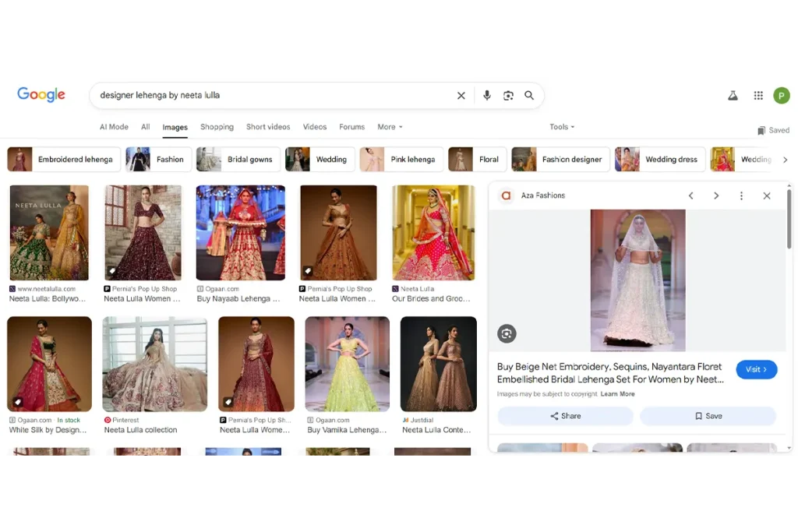Open Our Brides and Grooms thumbnail
Viewport: 798px width, 532px height.
coord(433,233)
